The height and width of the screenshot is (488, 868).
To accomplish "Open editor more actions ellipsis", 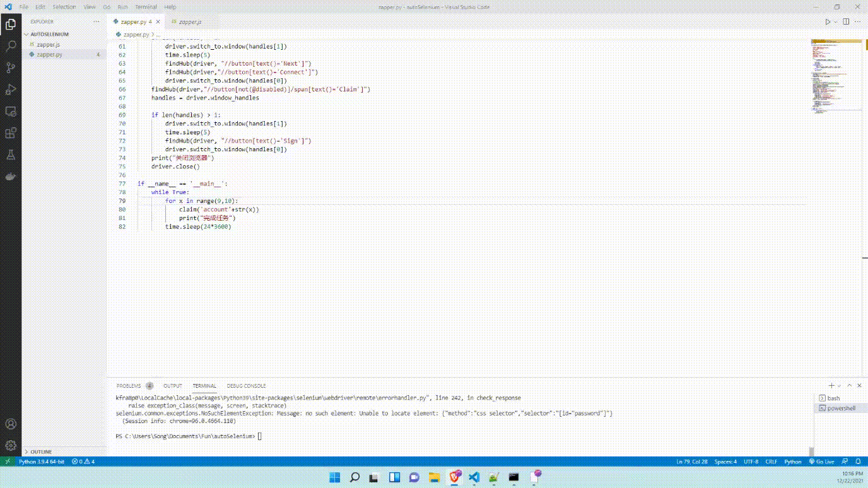I will (x=857, y=21).
